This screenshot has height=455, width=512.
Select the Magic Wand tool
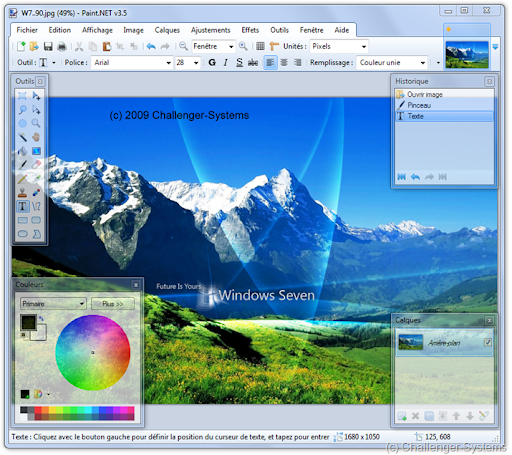[22, 137]
